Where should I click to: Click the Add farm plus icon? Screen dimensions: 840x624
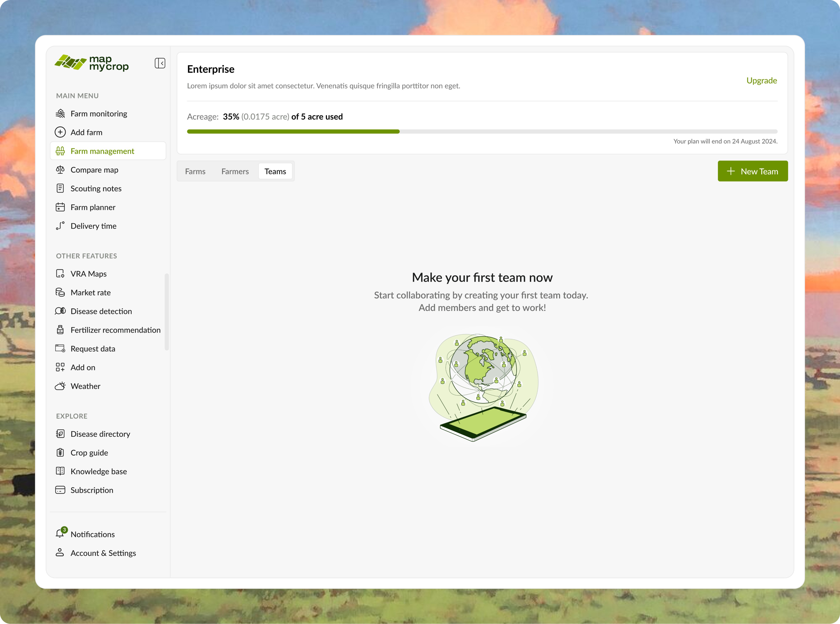pos(60,132)
